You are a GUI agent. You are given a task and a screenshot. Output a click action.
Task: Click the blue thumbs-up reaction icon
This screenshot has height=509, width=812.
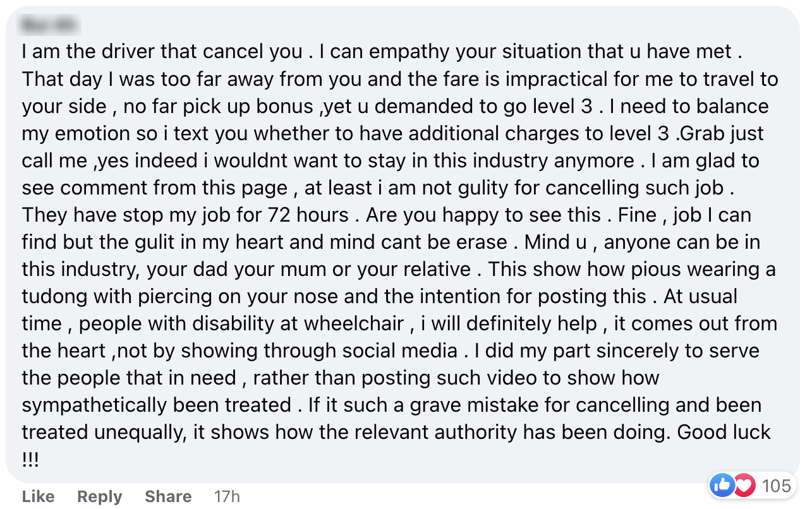[721, 485]
